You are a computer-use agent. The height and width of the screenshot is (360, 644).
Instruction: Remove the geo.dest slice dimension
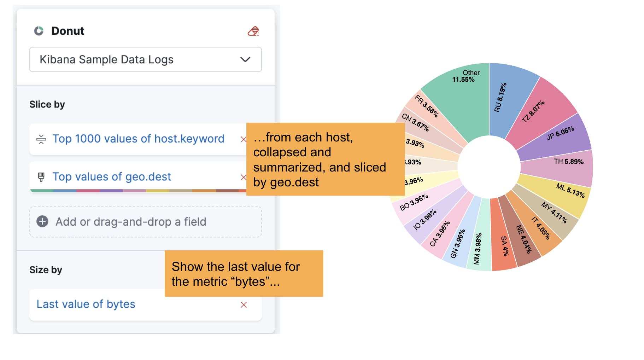pyautogui.click(x=243, y=177)
